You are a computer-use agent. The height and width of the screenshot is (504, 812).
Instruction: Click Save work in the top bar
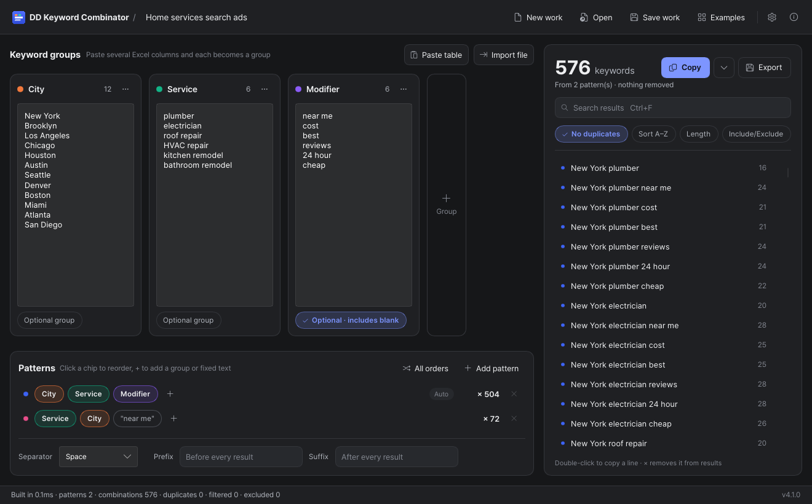click(x=655, y=17)
